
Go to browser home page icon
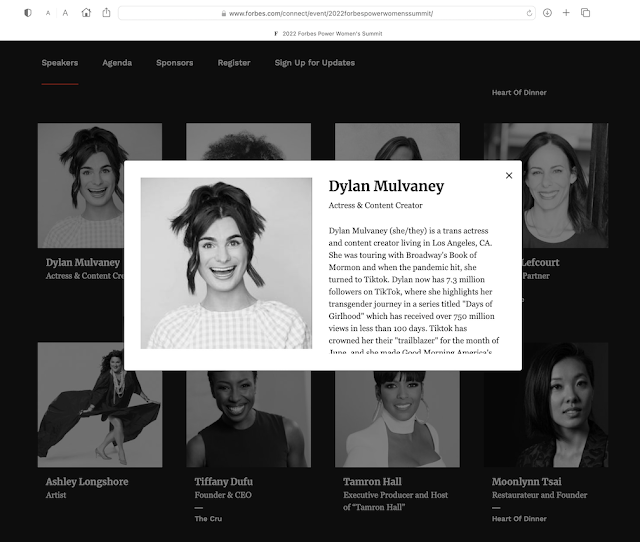click(86, 13)
